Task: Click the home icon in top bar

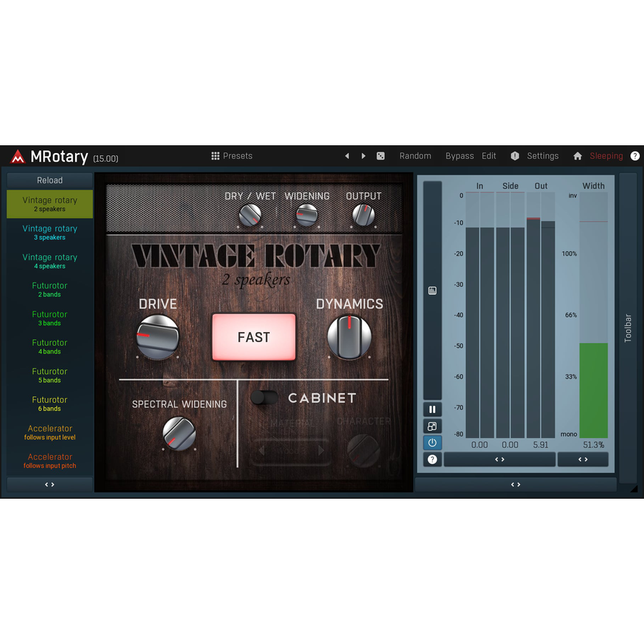Action: tap(577, 156)
